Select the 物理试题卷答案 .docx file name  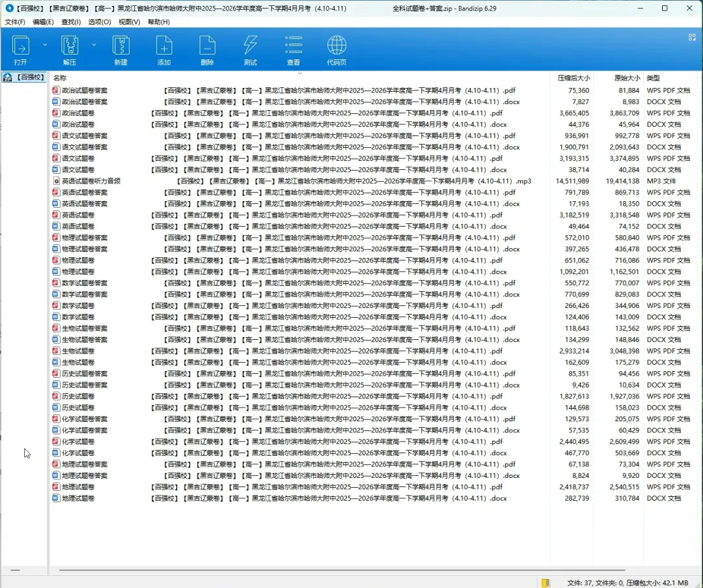(x=290, y=249)
